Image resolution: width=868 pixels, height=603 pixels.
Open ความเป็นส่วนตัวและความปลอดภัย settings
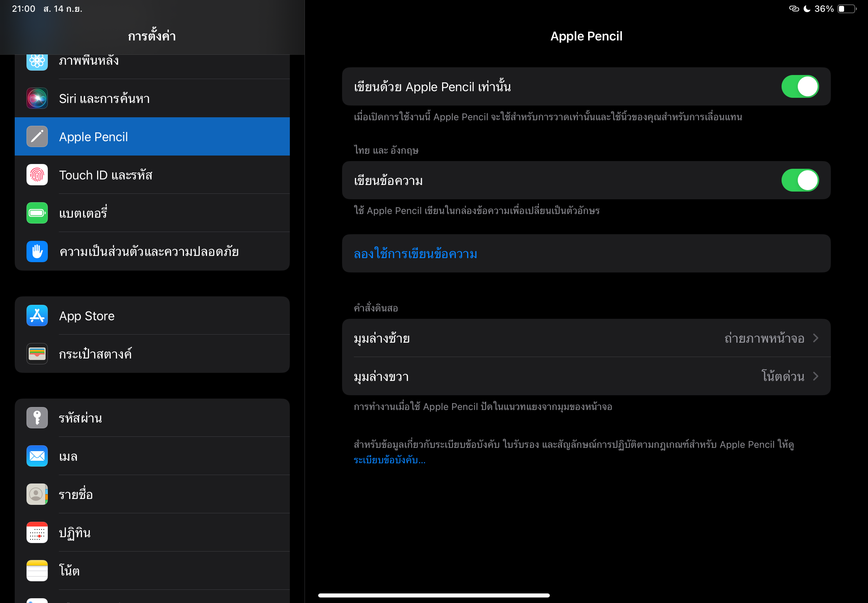[x=152, y=251]
